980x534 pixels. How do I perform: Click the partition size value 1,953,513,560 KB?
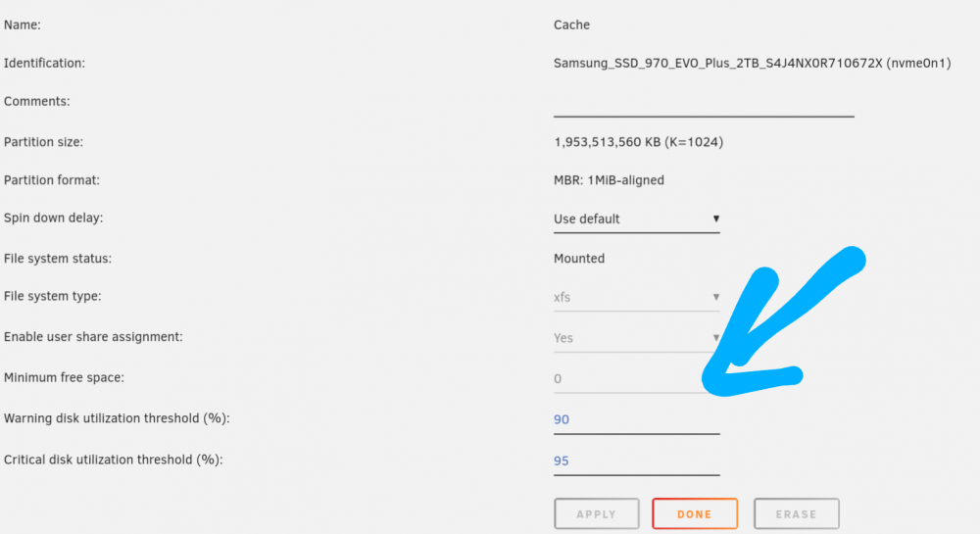638,142
